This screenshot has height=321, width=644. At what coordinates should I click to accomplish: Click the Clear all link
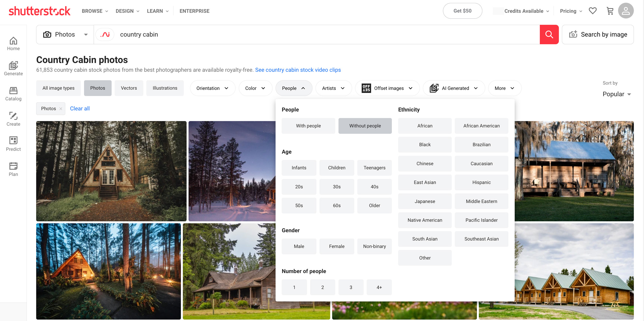[80, 108]
